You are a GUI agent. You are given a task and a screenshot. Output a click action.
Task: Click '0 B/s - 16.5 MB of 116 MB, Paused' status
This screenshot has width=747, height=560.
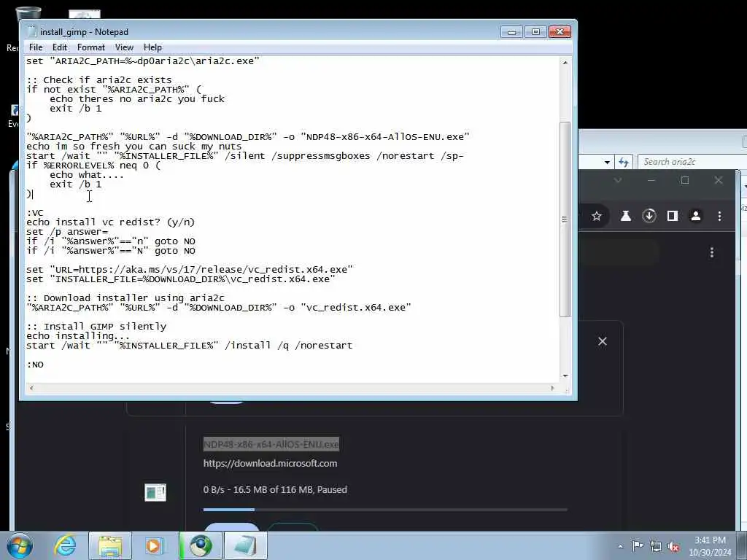click(x=275, y=489)
